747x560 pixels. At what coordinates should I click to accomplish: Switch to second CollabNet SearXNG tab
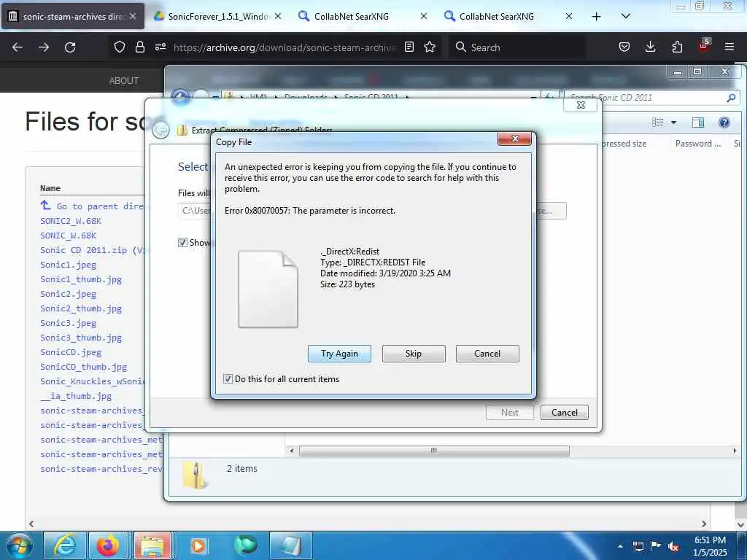(508, 16)
